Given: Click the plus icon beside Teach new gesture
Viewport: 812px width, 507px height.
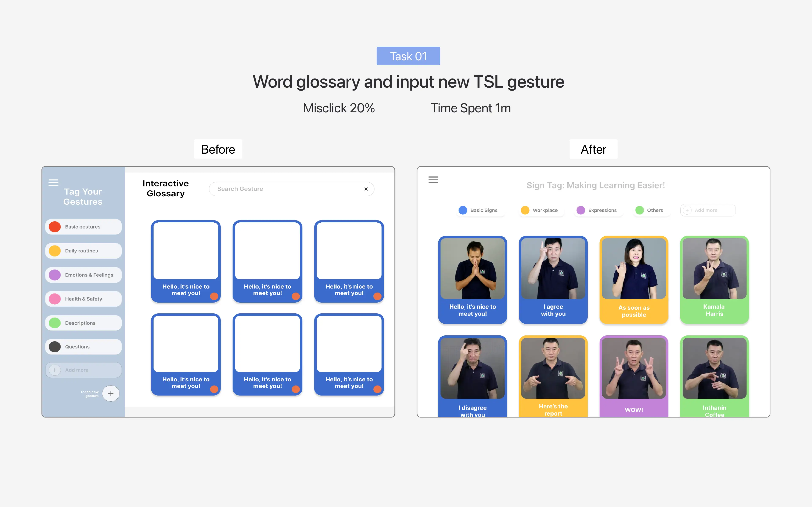Looking at the screenshot, I should tap(111, 393).
